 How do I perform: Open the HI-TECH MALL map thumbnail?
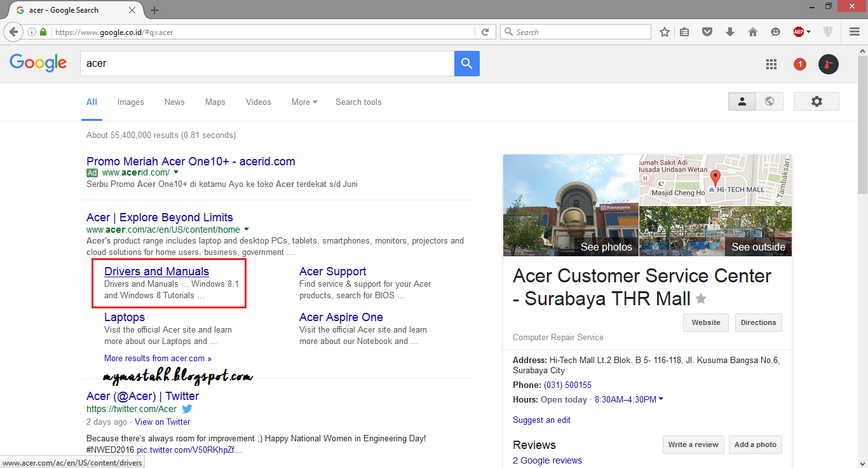coord(715,180)
